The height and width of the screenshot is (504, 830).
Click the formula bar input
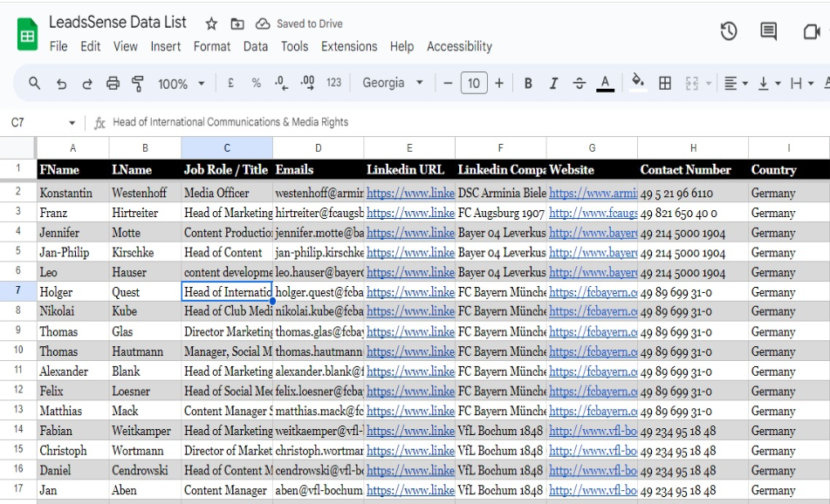[262, 122]
